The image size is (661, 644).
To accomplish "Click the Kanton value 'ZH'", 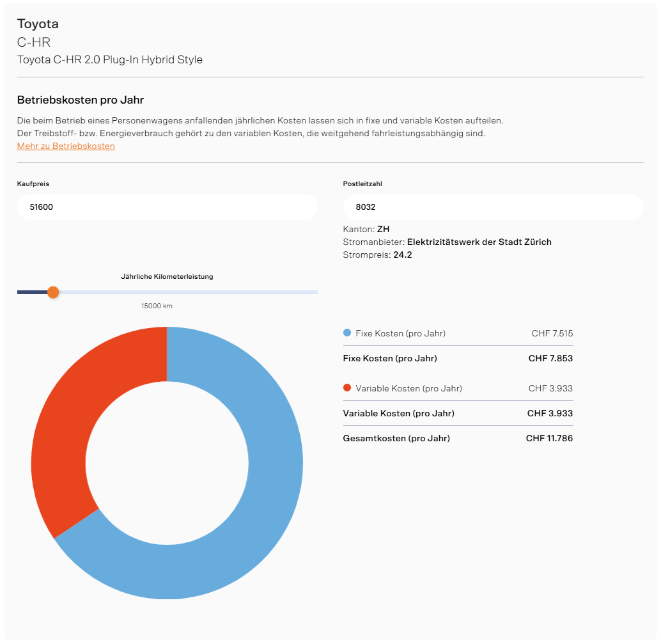I will click(x=383, y=230).
